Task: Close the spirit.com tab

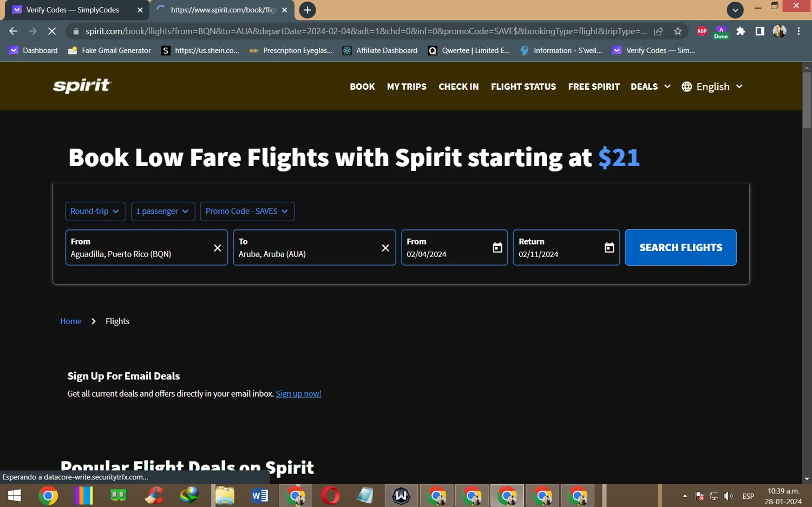Action: pyautogui.click(x=285, y=10)
